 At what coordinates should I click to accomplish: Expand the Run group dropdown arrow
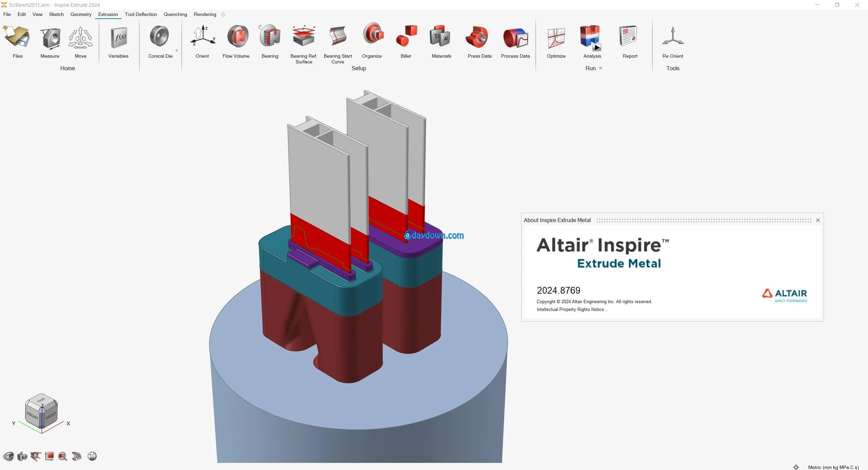click(x=600, y=68)
